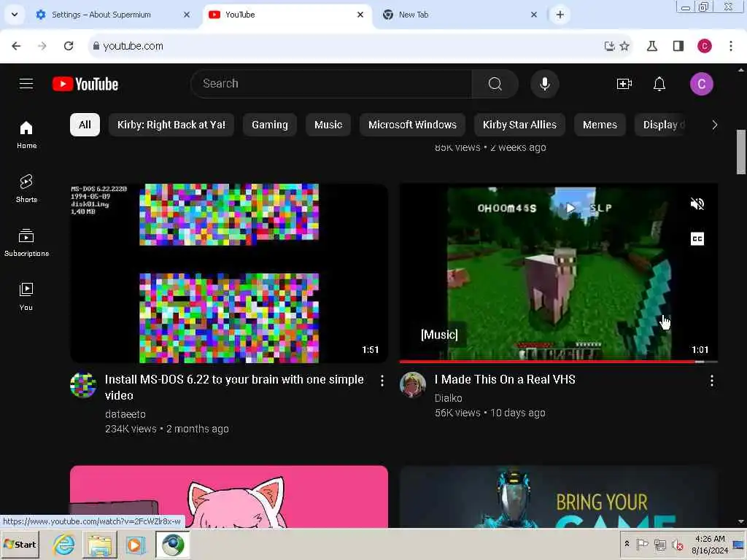Open the Windows Start menu
The image size is (747, 560).
20,544
